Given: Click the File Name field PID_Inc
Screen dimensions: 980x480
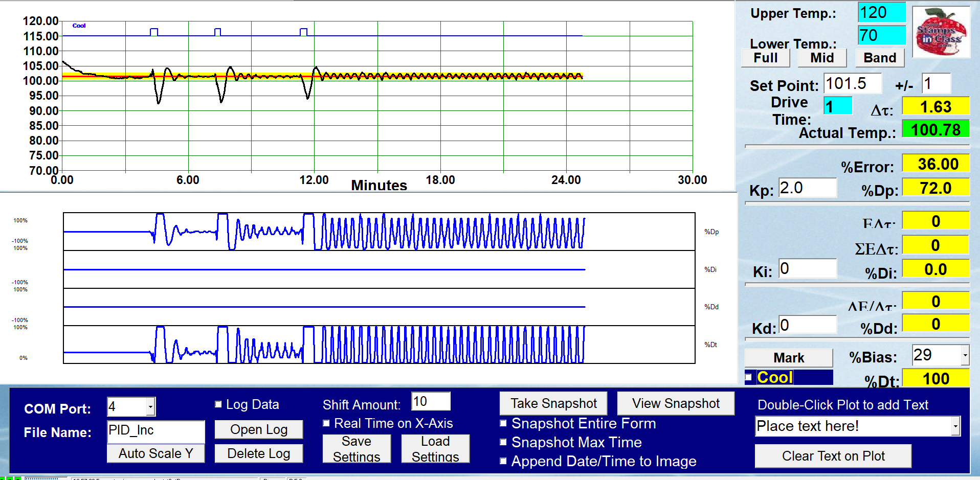Looking at the screenshot, I should tap(156, 431).
